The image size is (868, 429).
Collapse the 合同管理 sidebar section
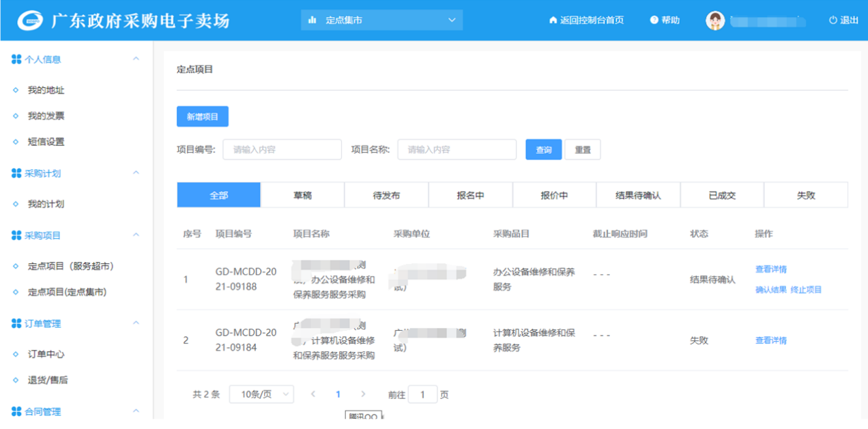click(x=136, y=411)
